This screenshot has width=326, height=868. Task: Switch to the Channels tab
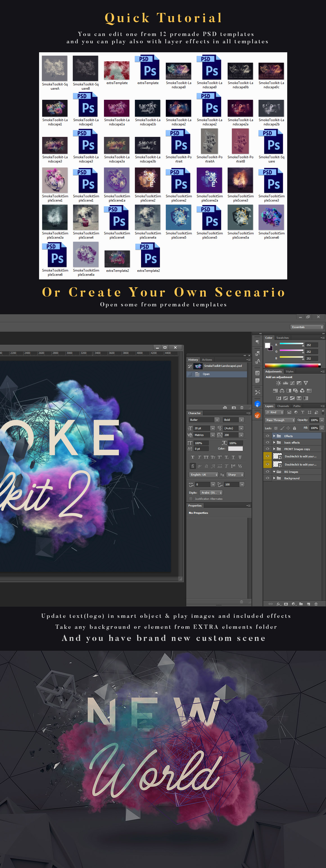pyautogui.click(x=283, y=406)
